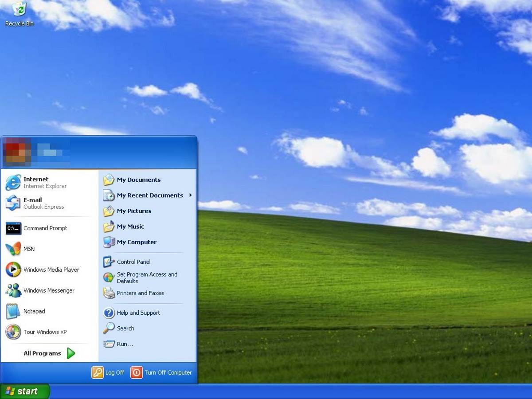This screenshot has width=532, height=399.
Task: Open My Computer
Action: [136, 242]
